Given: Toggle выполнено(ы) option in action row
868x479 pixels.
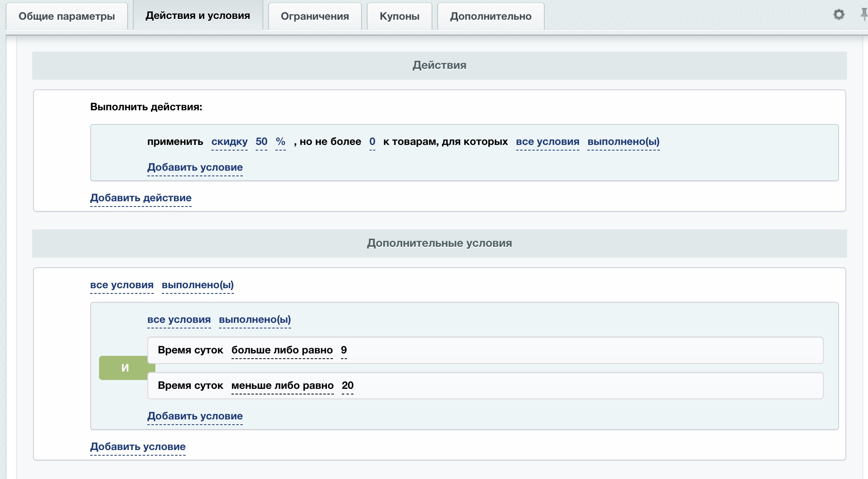Looking at the screenshot, I should pyautogui.click(x=623, y=142).
